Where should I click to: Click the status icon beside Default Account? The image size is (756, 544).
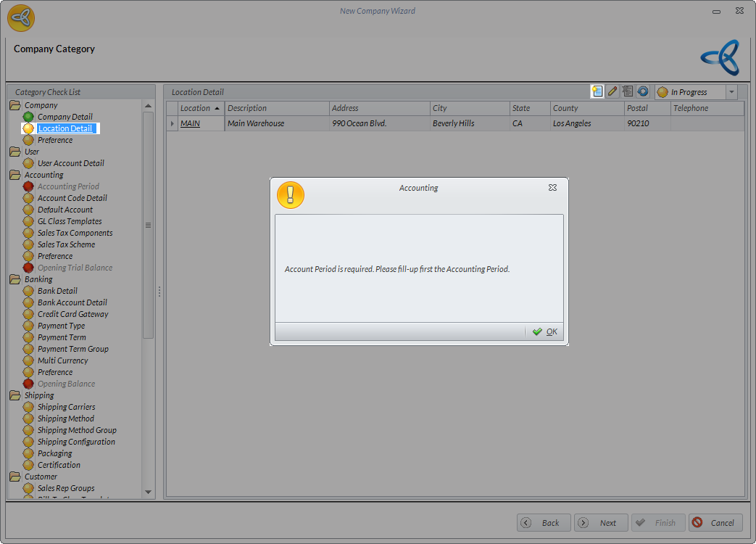click(x=28, y=210)
